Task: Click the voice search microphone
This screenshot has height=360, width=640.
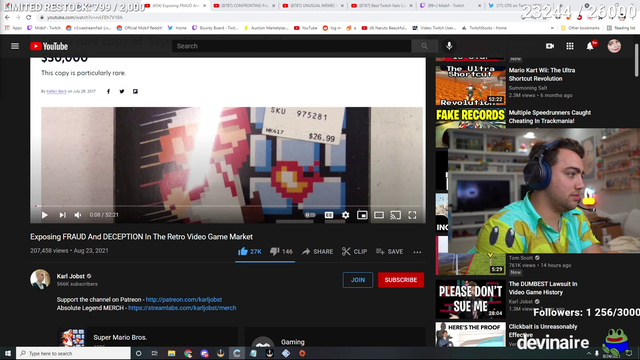Action: [x=449, y=46]
